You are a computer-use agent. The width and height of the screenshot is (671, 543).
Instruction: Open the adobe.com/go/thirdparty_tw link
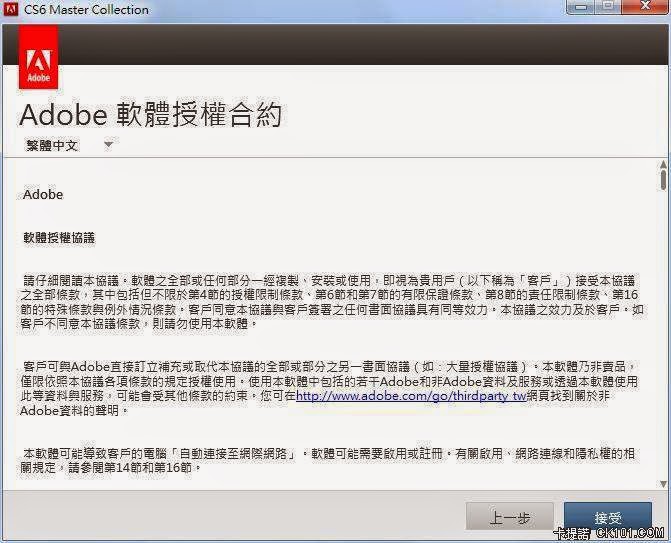[411, 396]
